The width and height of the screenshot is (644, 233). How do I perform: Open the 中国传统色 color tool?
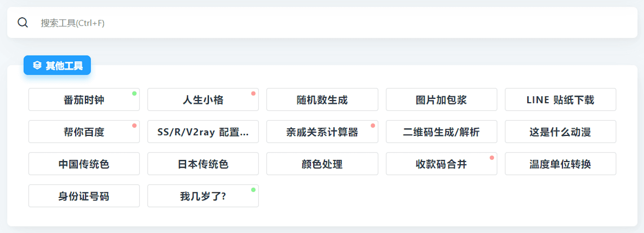pos(84,164)
